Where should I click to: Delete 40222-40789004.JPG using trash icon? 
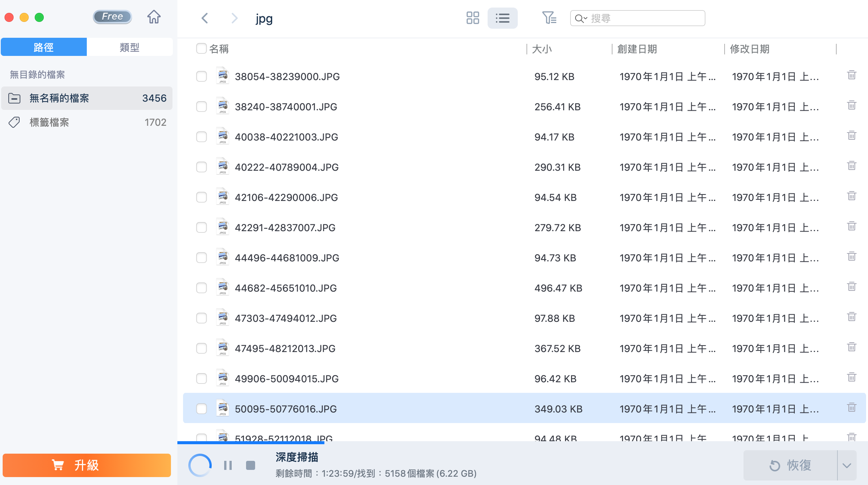pyautogui.click(x=852, y=166)
